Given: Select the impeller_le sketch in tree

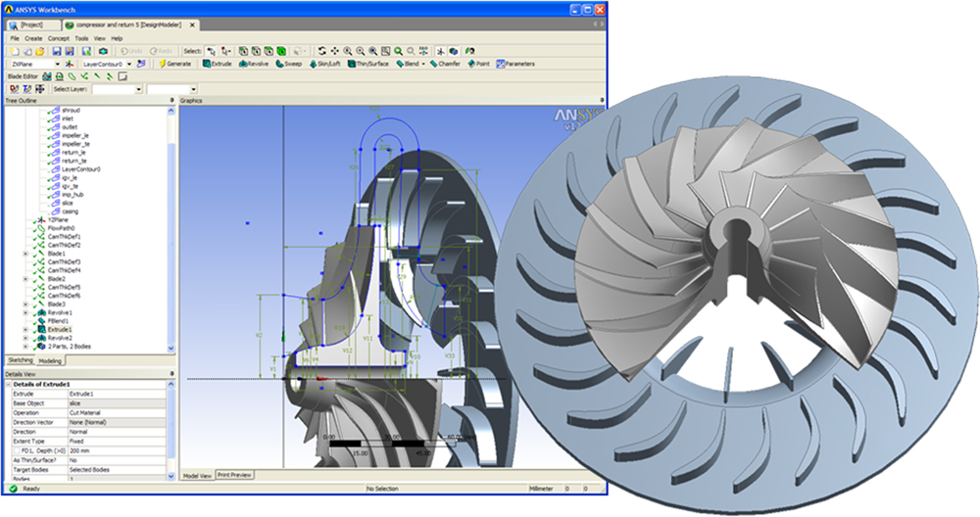Looking at the screenshot, I should pyautogui.click(x=75, y=135).
